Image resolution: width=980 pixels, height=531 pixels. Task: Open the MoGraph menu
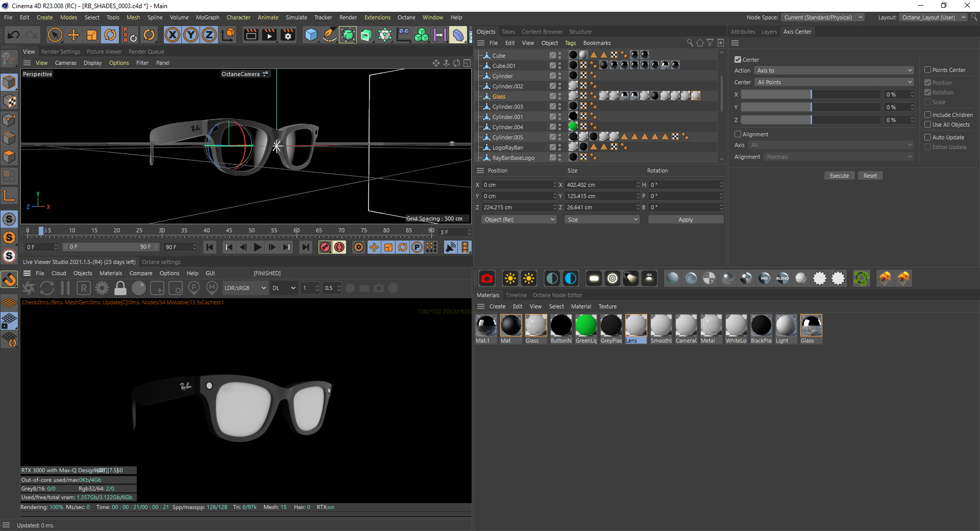tap(208, 17)
